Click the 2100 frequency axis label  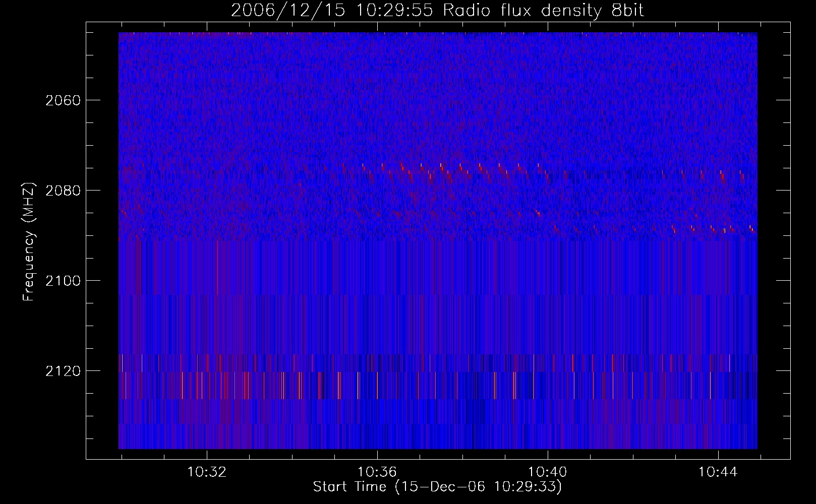(x=63, y=281)
